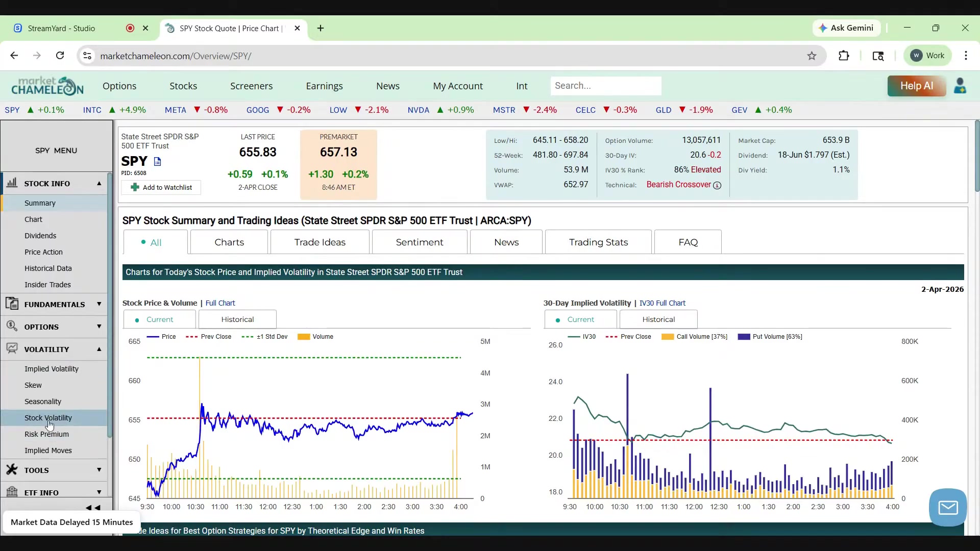The height and width of the screenshot is (551, 980).
Task: Toggle Call Volume [37%] legend entry
Action: point(694,337)
